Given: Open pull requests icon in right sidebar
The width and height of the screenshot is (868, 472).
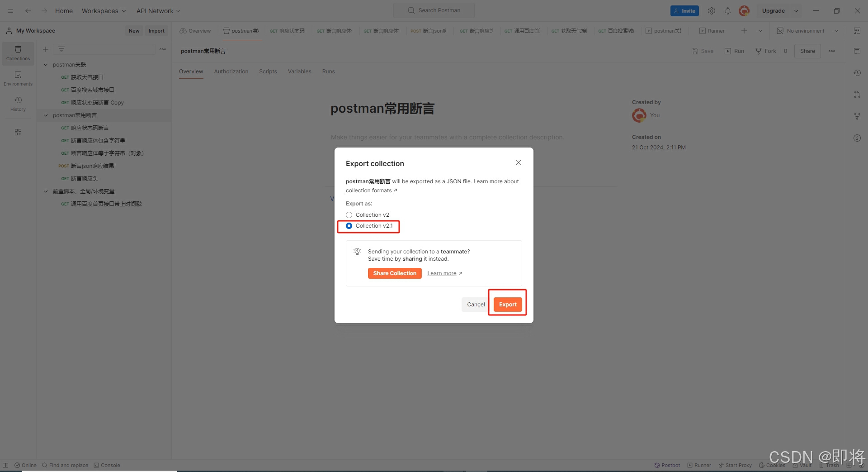Looking at the screenshot, I should (x=857, y=95).
